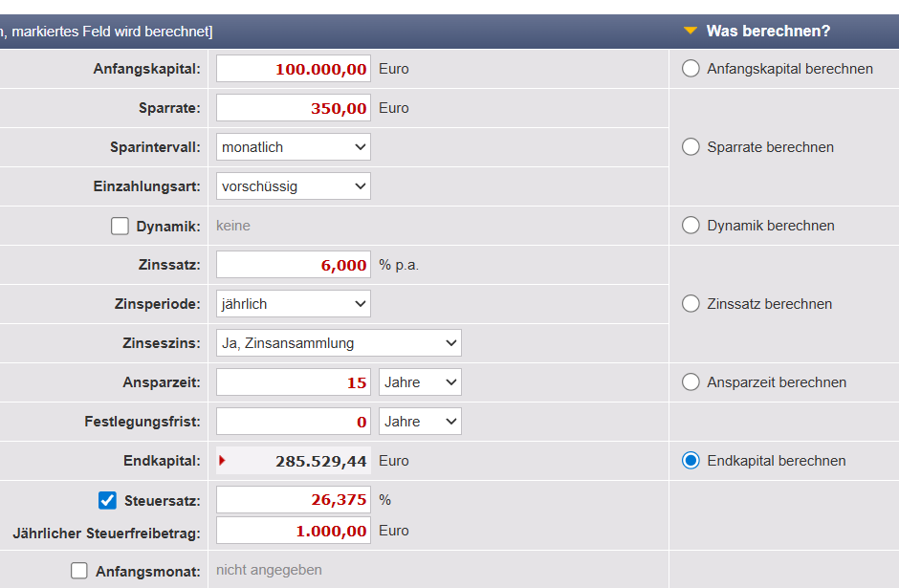Viewport: 899px width, 588px height.
Task: Tick the Anfangsmonat checkbox
Action: (79, 571)
